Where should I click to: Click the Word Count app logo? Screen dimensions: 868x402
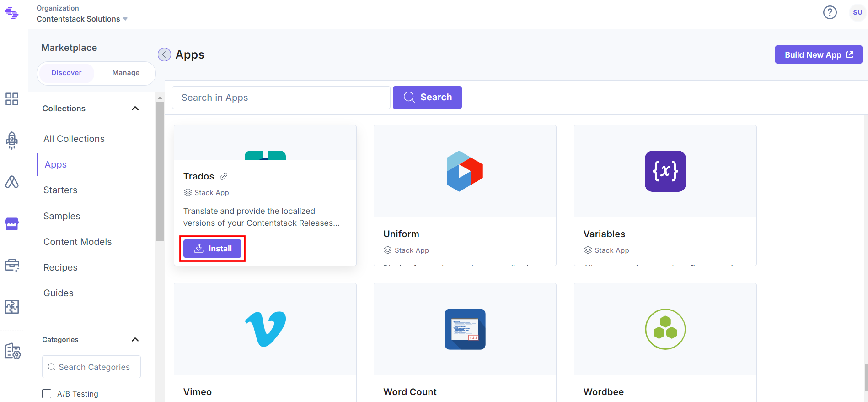(x=465, y=329)
